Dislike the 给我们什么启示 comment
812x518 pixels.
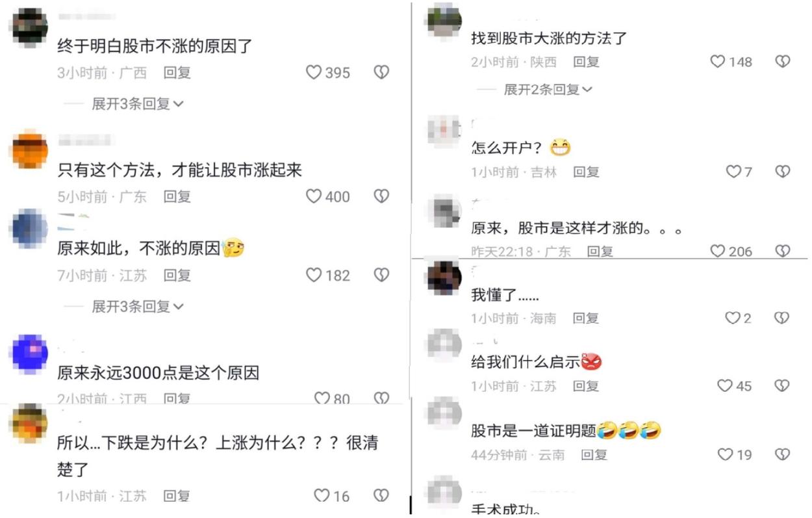783,385
